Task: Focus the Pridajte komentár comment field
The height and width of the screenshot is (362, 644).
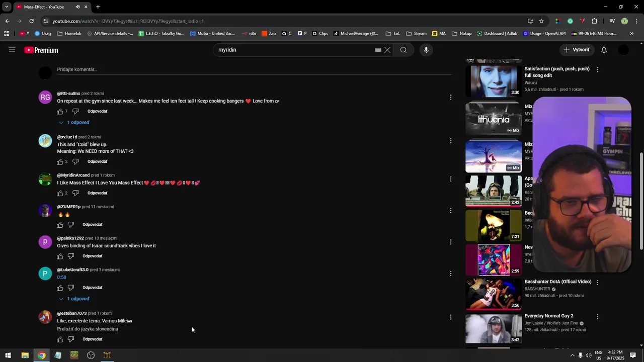Action: [x=254, y=69]
